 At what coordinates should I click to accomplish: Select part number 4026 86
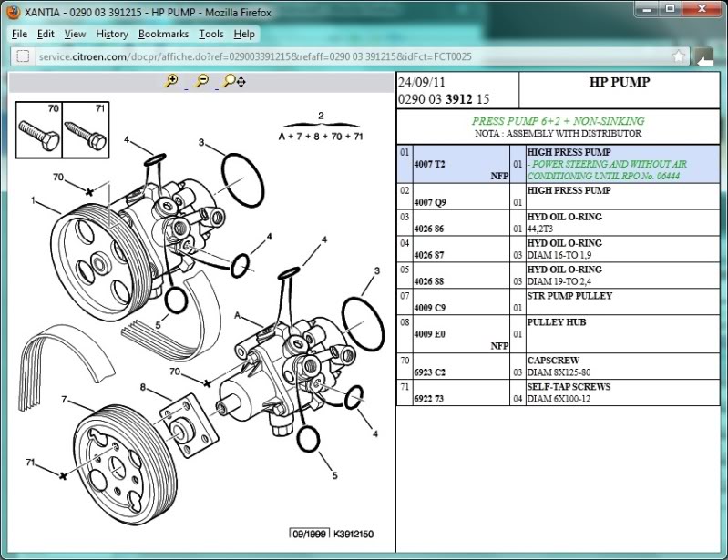coord(429,229)
